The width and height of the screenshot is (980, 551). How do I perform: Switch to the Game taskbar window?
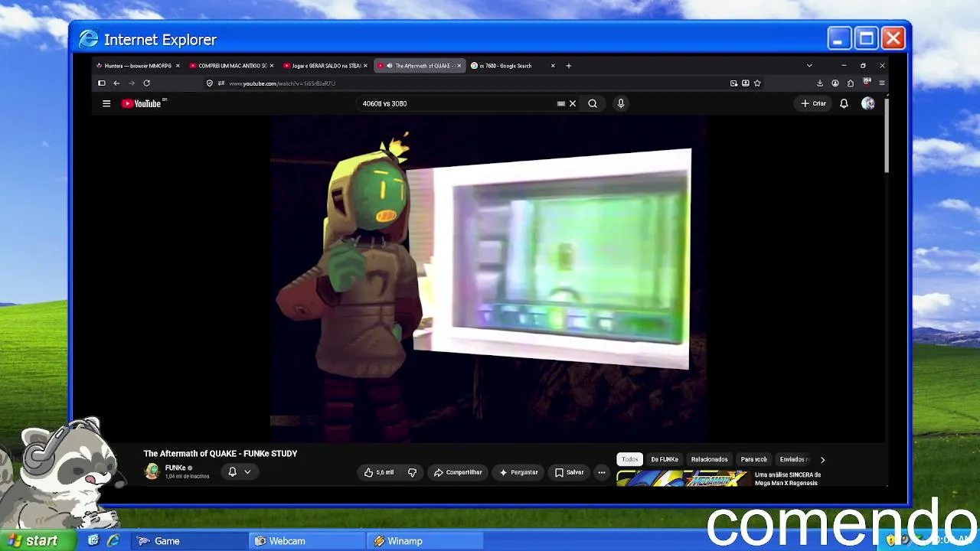click(x=190, y=541)
